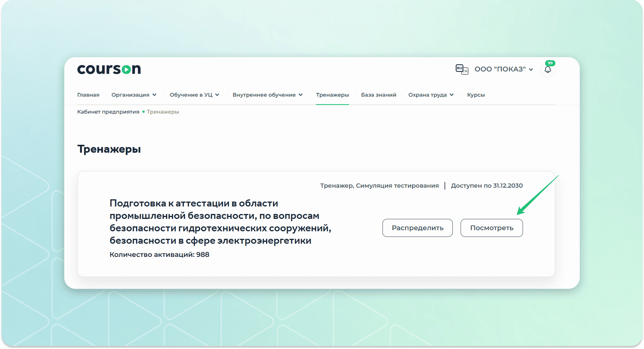Switch language with the RU/EN icon
The height and width of the screenshot is (349, 644).
(462, 69)
